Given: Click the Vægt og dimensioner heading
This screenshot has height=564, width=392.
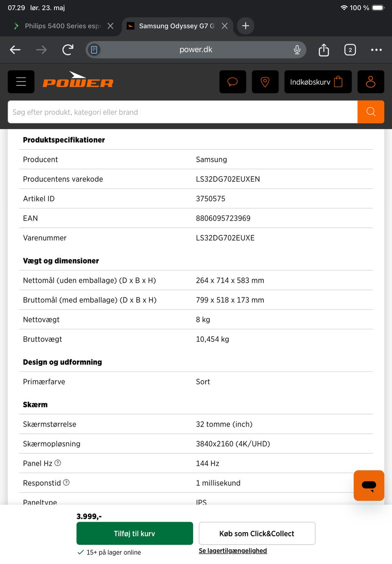Looking at the screenshot, I should (x=61, y=261).
